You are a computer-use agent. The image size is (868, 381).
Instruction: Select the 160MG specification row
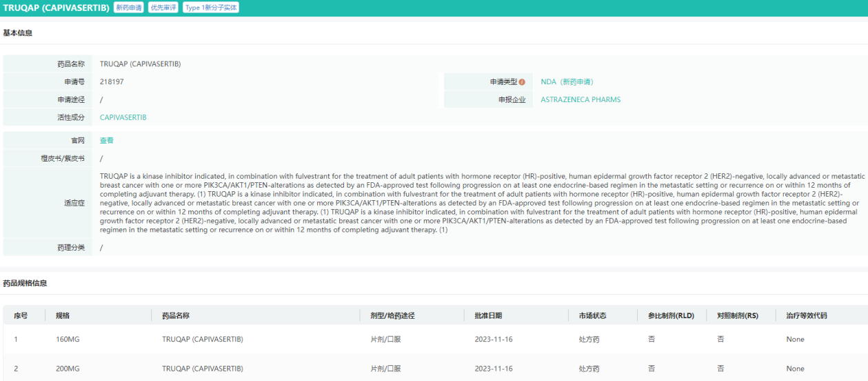click(x=68, y=340)
